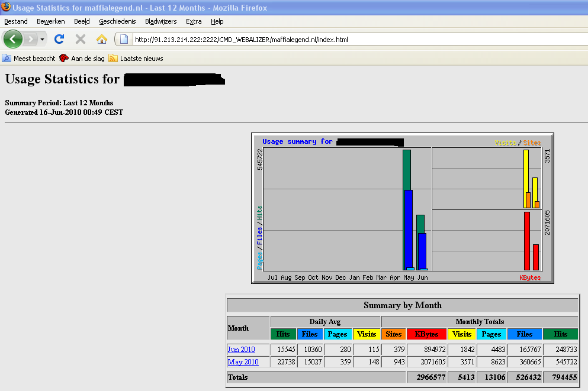This screenshot has height=391, width=588.
Task: Click the page icon in address bar
Action: (x=124, y=39)
